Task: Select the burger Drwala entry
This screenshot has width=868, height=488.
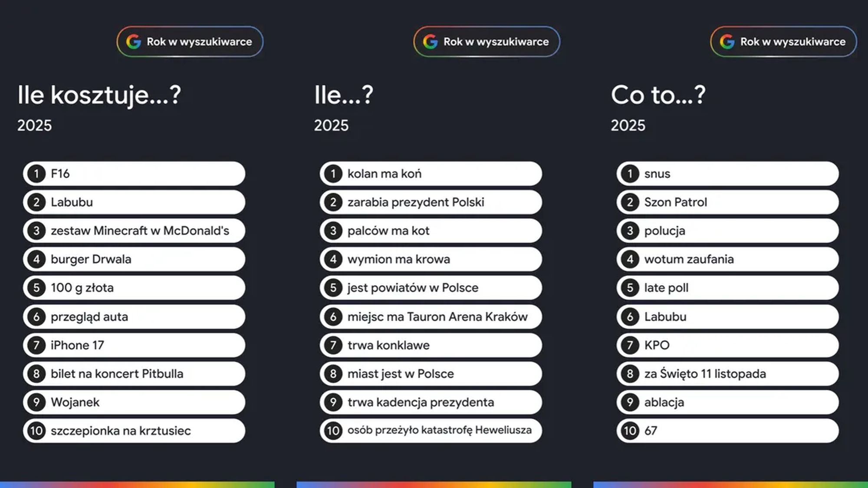Action: [x=134, y=259]
